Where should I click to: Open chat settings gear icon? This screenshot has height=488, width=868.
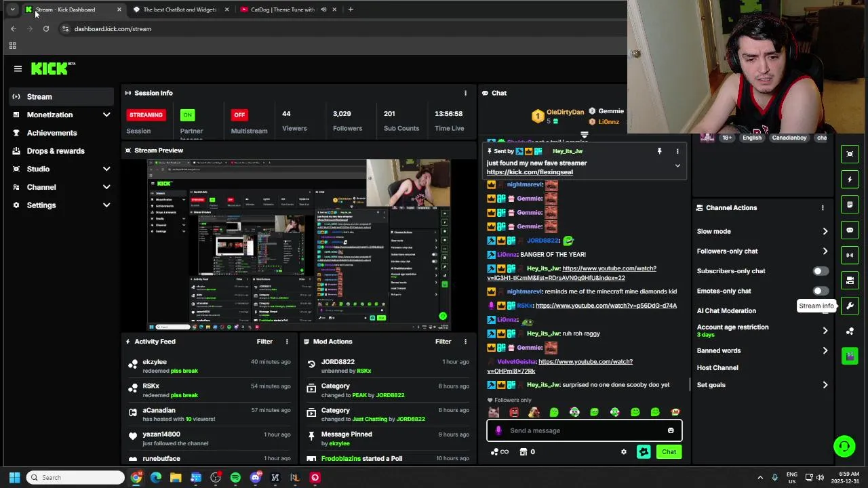pyautogui.click(x=624, y=452)
